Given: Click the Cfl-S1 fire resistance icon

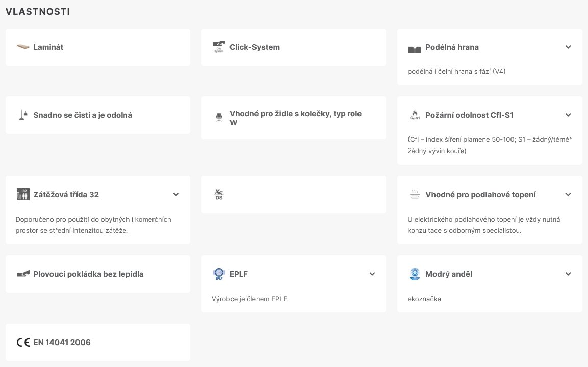Looking at the screenshot, I should (x=415, y=115).
